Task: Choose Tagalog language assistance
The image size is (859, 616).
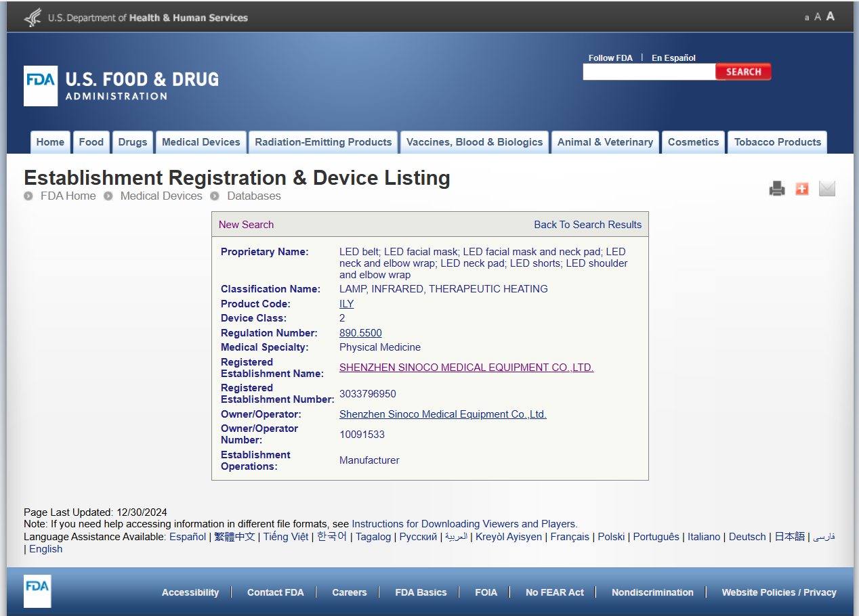Action: (x=373, y=537)
